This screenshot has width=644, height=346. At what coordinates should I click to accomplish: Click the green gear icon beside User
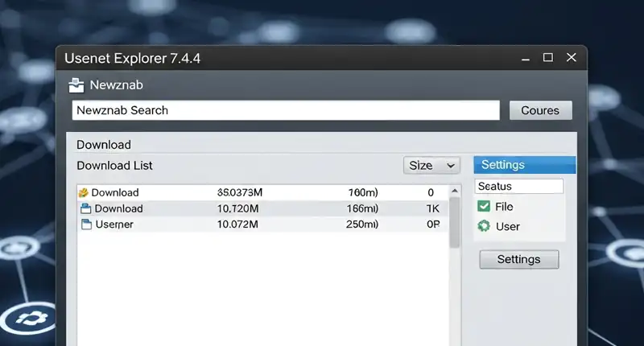coord(484,226)
